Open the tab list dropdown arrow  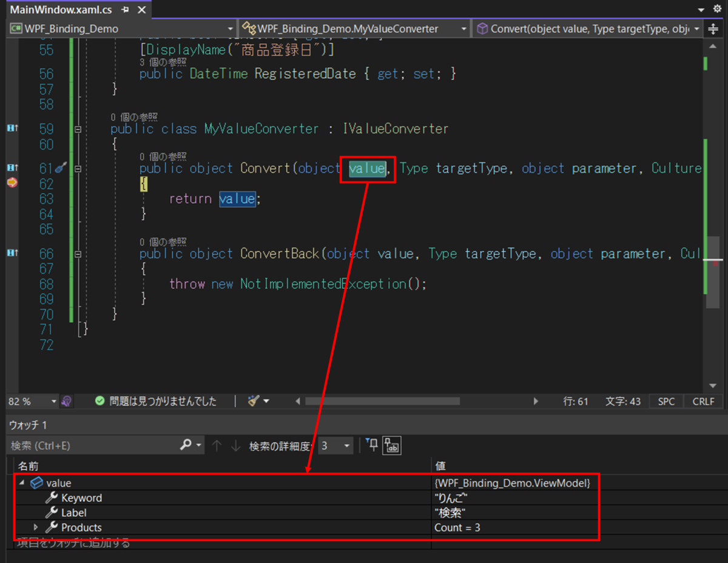(x=700, y=10)
